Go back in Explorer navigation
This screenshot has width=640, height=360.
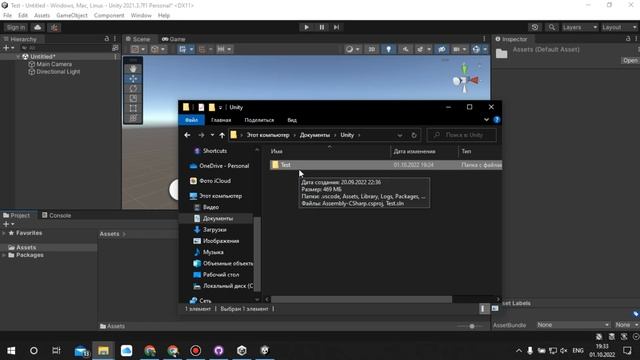187,135
